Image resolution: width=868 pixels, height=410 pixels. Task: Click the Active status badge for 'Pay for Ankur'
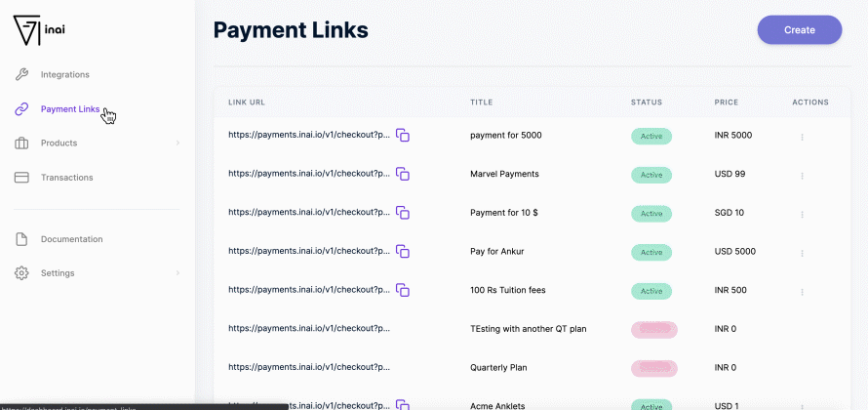pos(651,252)
